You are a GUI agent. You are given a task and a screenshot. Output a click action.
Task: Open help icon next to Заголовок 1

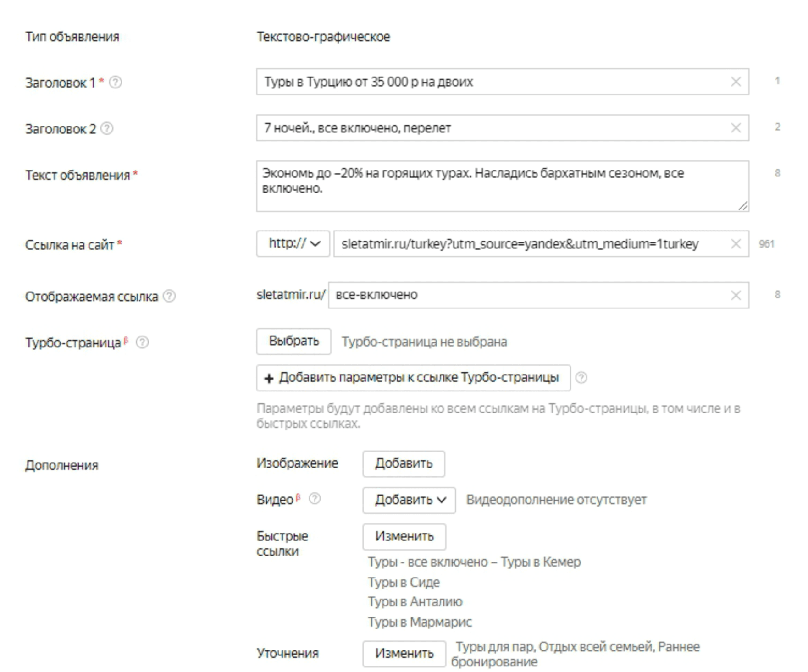click(x=116, y=83)
